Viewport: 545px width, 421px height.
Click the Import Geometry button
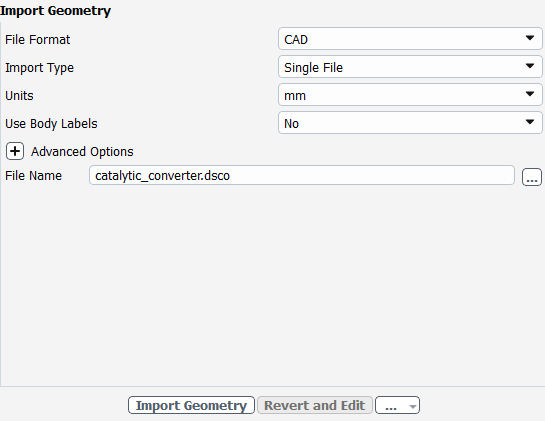click(191, 405)
